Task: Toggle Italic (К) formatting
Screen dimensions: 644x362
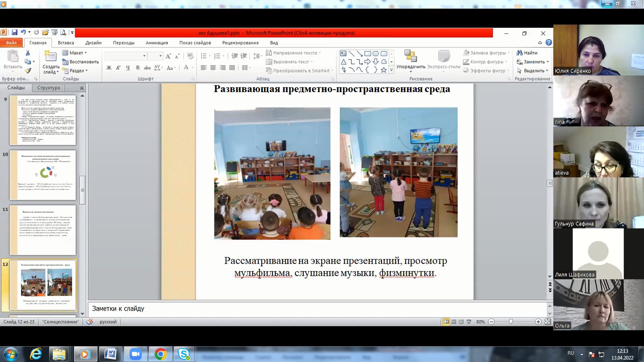Action: tap(118, 68)
